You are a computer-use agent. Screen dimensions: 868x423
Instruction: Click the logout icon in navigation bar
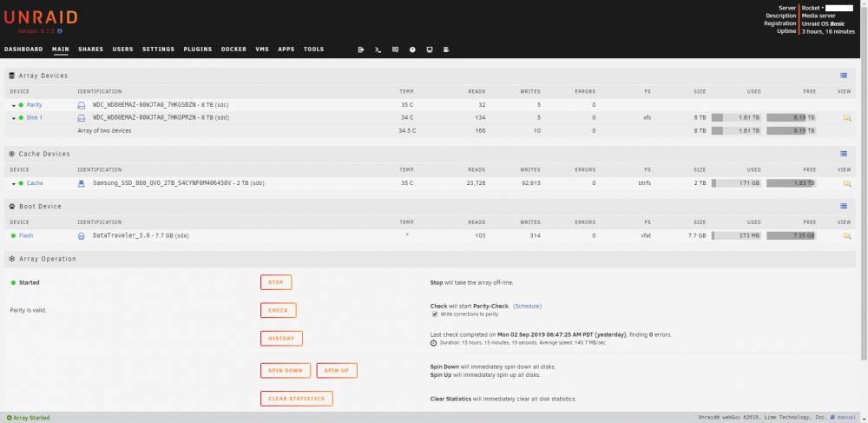(x=361, y=50)
